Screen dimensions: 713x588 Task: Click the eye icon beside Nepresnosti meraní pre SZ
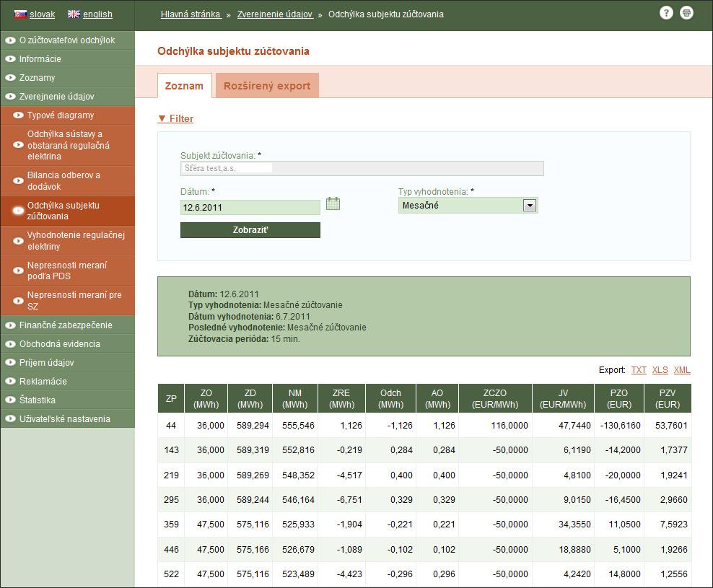coord(18,301)
